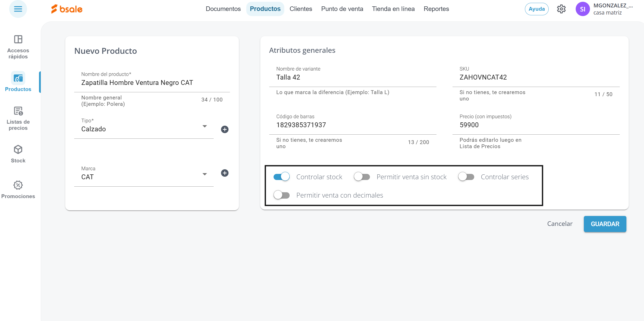Viewport: 644px width, 321px height.
Task: Open Punto de venta menu
Action: [x=342, y=9]
